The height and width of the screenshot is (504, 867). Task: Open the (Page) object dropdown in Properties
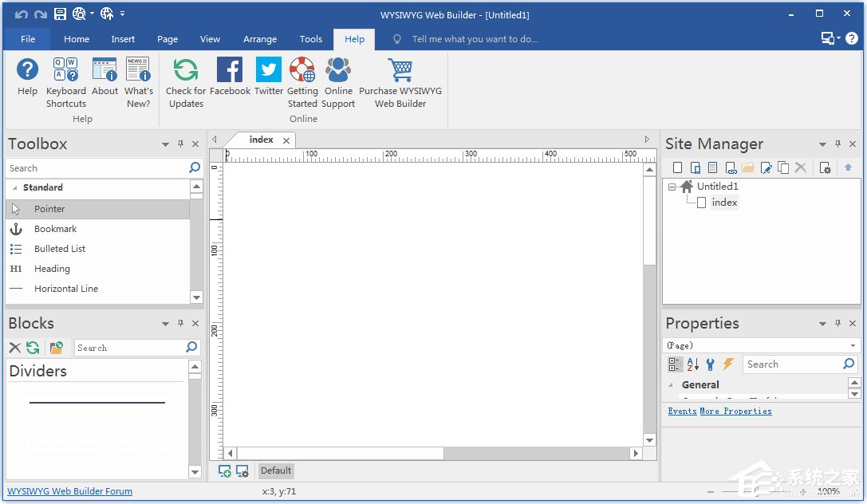[853, 345]
